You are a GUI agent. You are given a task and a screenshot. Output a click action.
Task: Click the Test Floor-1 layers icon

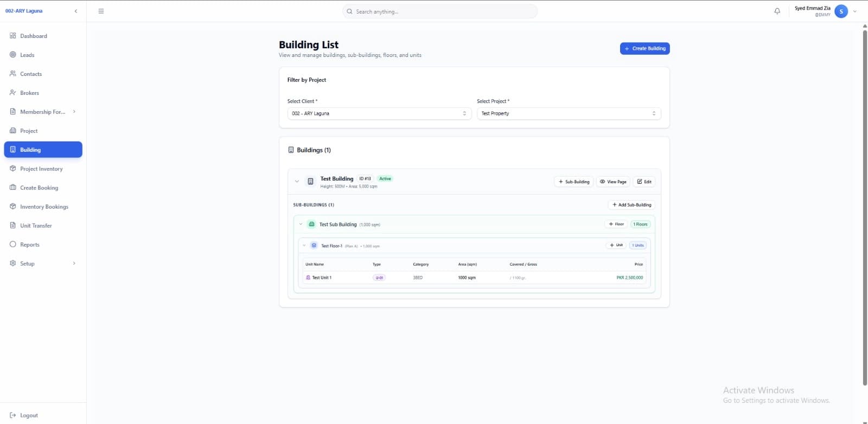tap(314, 246)
